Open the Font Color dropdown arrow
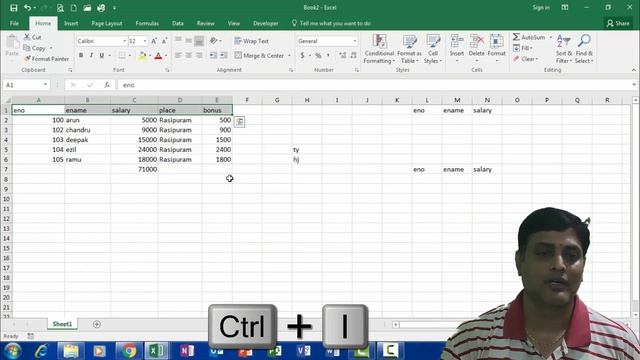The height and width of the screenshot is (360, 640). pos(166,56)
